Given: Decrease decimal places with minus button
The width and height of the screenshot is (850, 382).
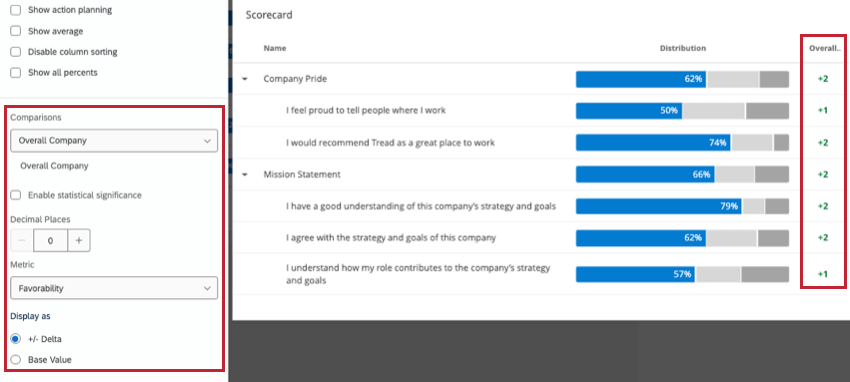Looking at the screenshot, I should [x=22, y=241].
